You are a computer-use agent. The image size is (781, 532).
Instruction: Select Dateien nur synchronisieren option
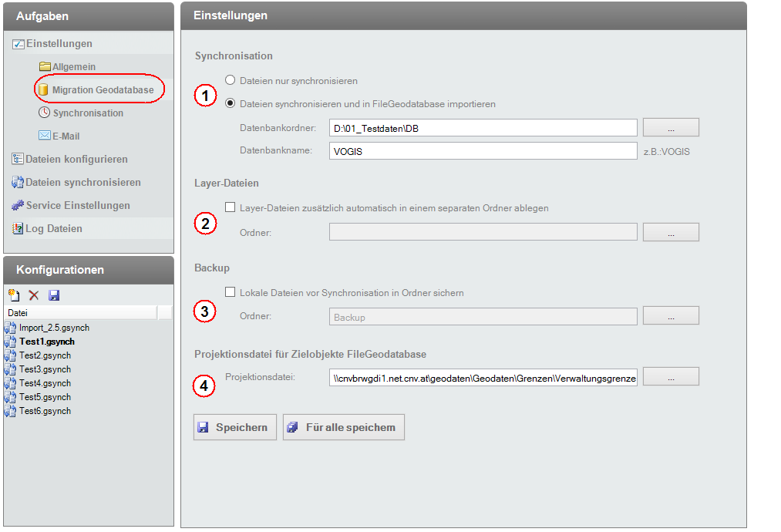point(229,80)
